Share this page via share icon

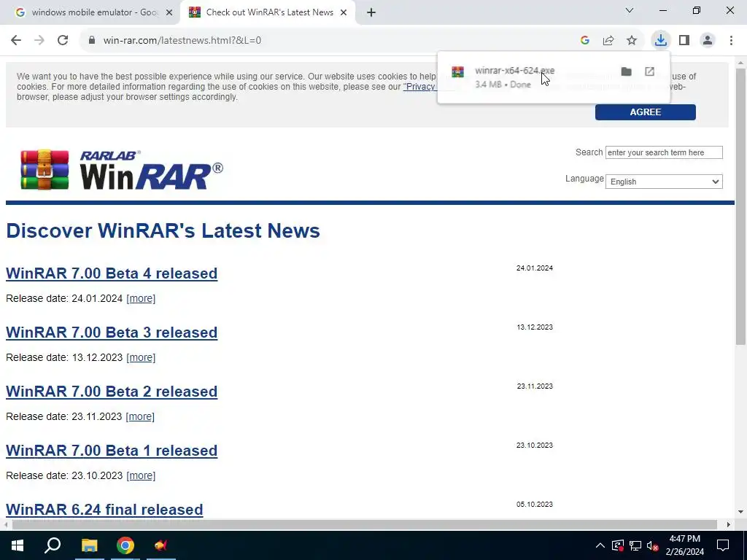coord(608,41)
